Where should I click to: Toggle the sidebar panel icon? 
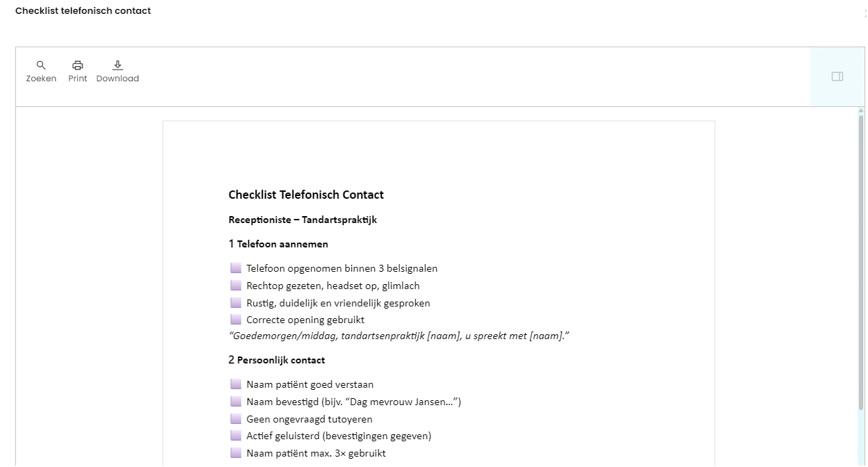(x=837, y=76)
